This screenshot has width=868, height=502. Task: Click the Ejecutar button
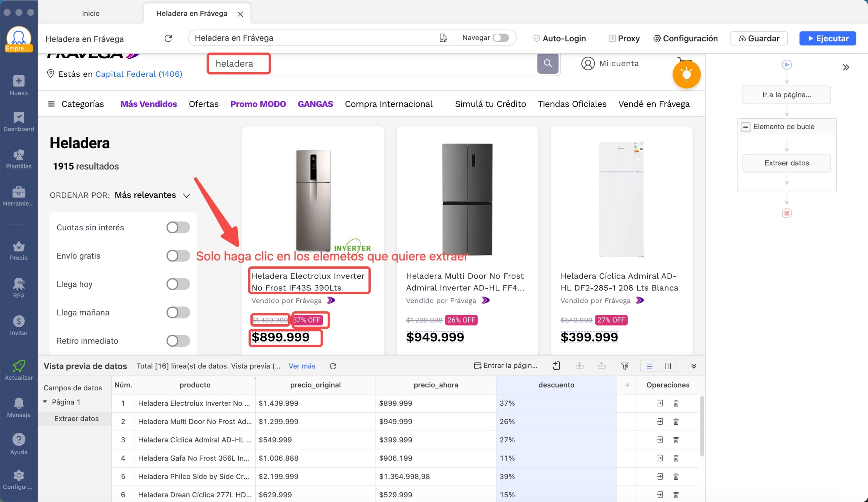tap(827, 38)
